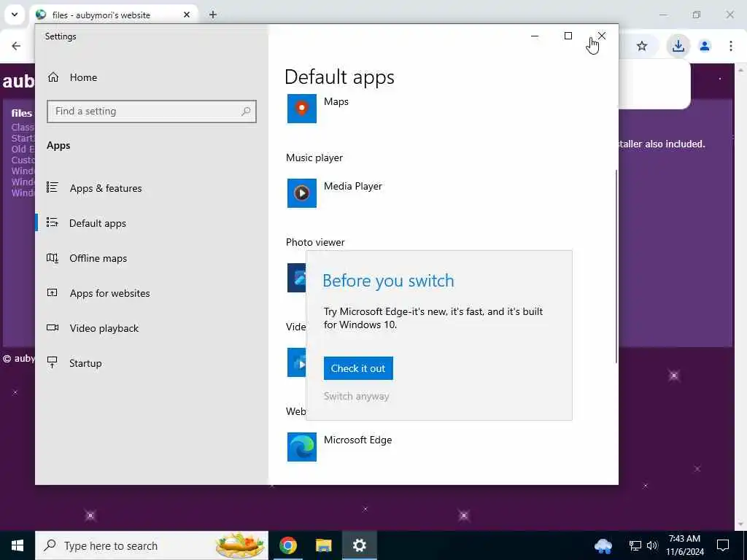The width and height of the screenshot is (747, 560).
Task: Minimize the Settings window
Action: tap(535, 36)
